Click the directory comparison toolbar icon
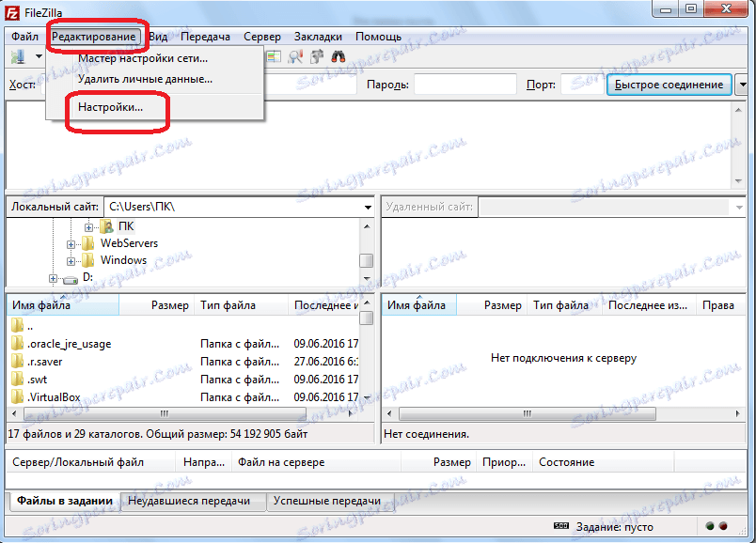Screen dimensions: 756x543 274,57
